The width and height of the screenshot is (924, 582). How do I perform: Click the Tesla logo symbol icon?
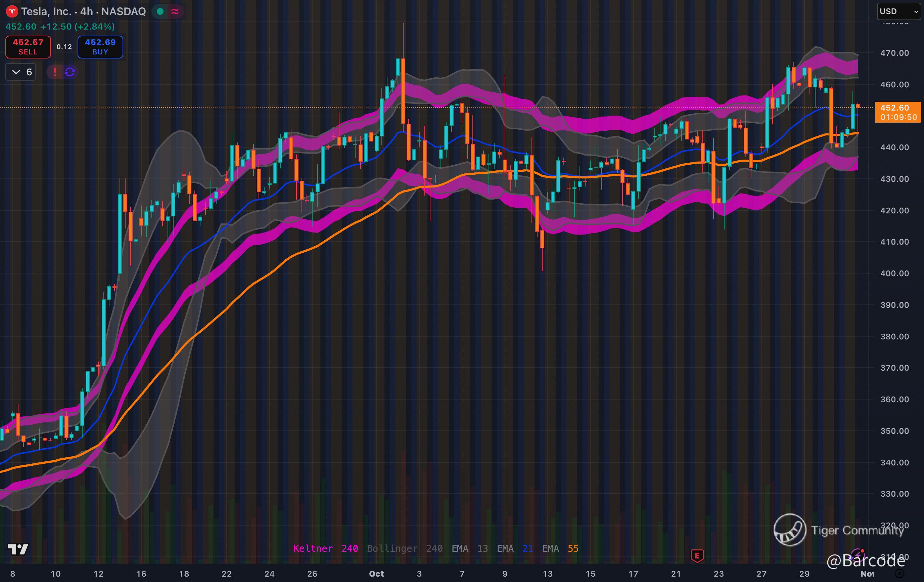click(12, 11)
